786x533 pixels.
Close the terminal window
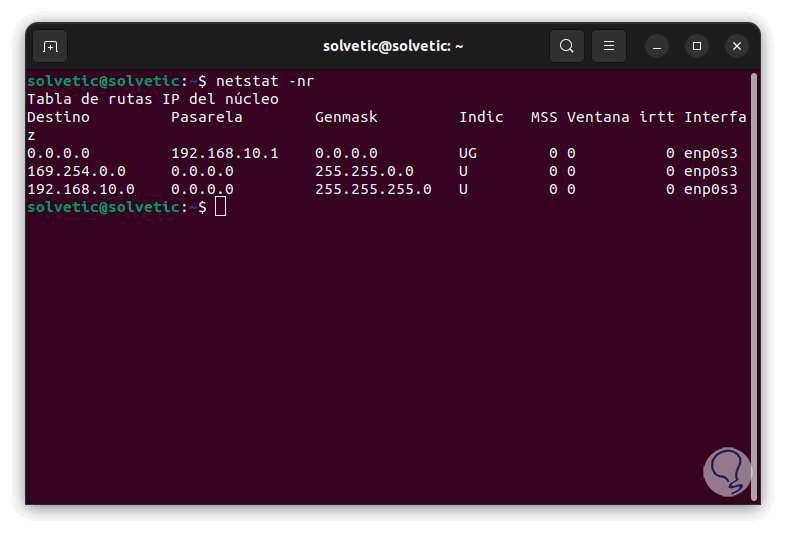[737, 46]
